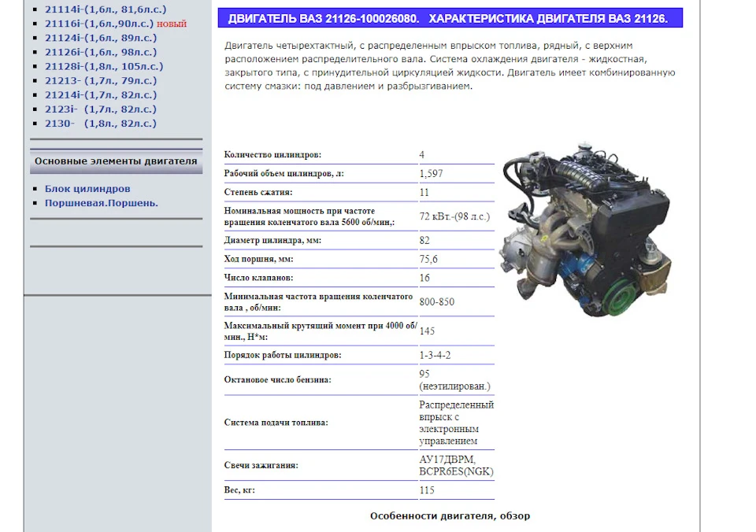Open the 21214i (1,7л., 82л.с.) engine link
Screen dimensions: 756x532
101,95
